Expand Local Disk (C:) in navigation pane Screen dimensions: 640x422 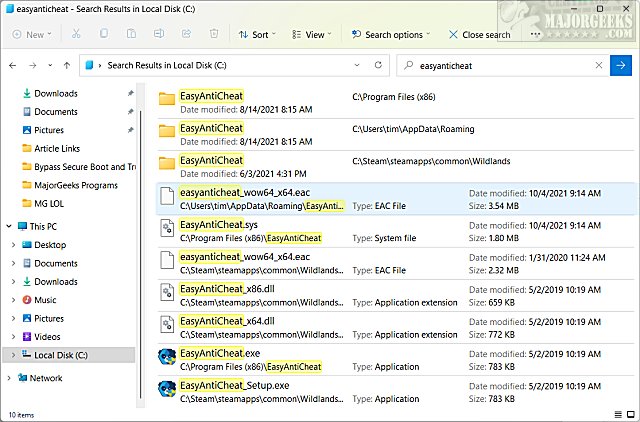pyautogui.click(x=12, y=355)
